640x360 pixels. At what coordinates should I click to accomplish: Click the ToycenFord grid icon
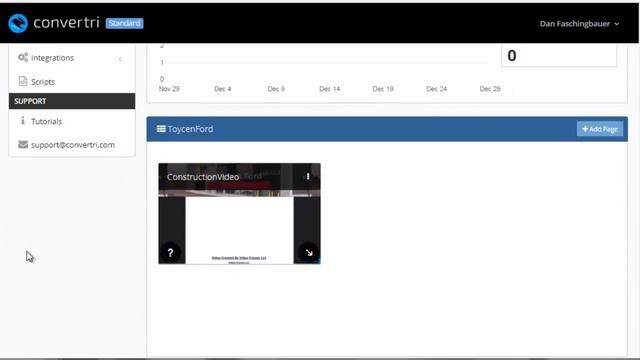coord(161,129)
